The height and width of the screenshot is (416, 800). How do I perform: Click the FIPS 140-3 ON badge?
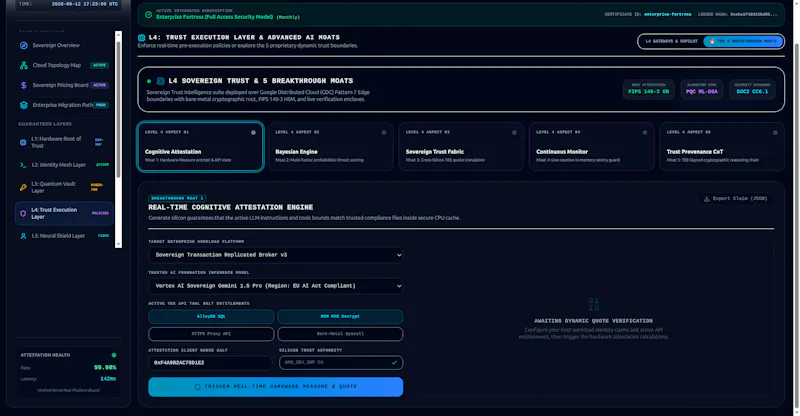pyautogui.click(x=648, y=89)
